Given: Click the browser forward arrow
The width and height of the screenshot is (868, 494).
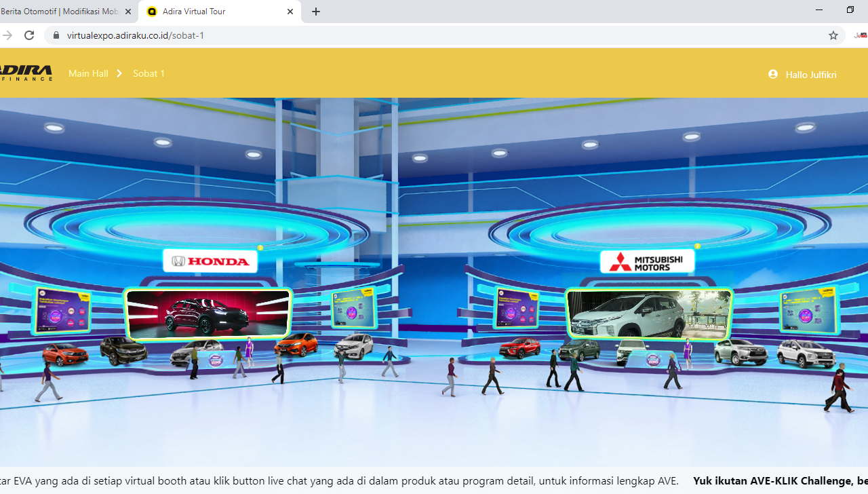Looking at the screenshot, I should (x=7, y=35).
